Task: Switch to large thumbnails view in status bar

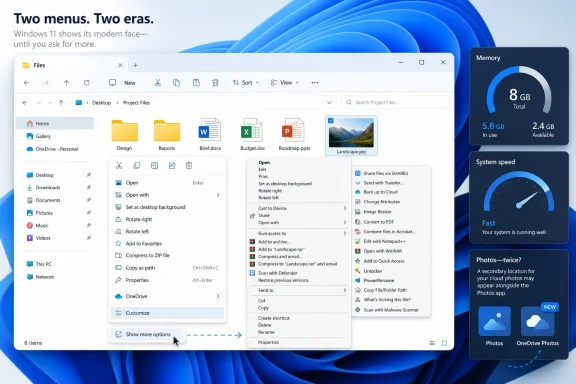Action: (444, 343)
